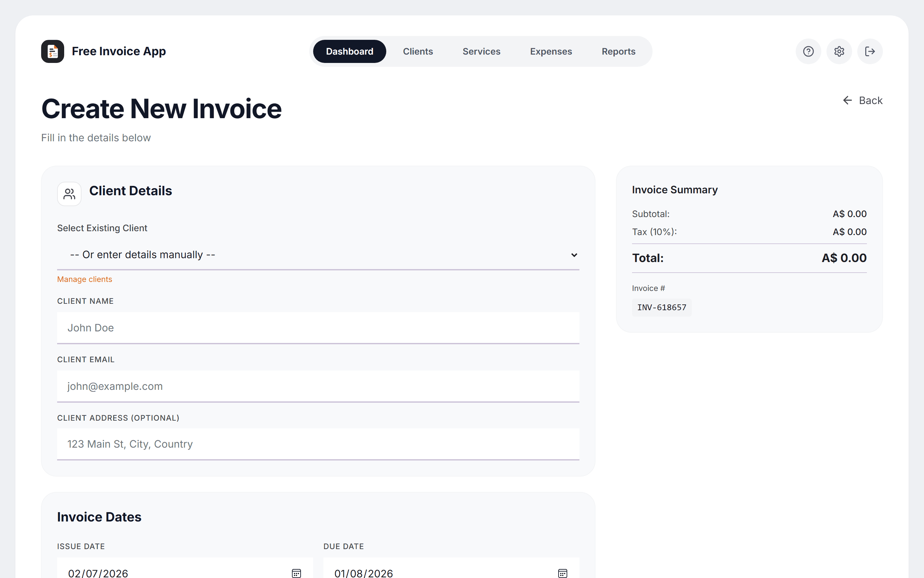Open the Issue Date calendar picker icon

pyautogui.click(x=296, y=573)
